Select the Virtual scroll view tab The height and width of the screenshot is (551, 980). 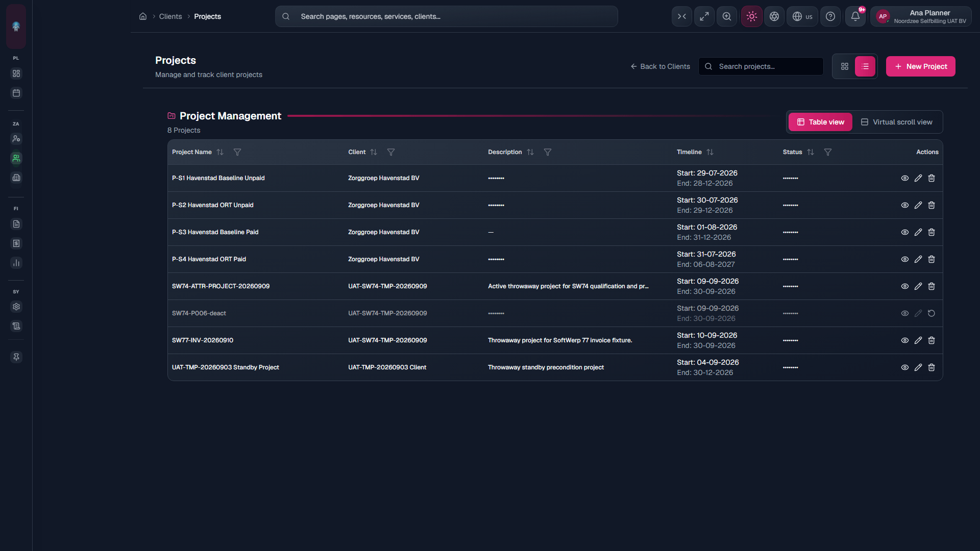[x=897, y=122]
